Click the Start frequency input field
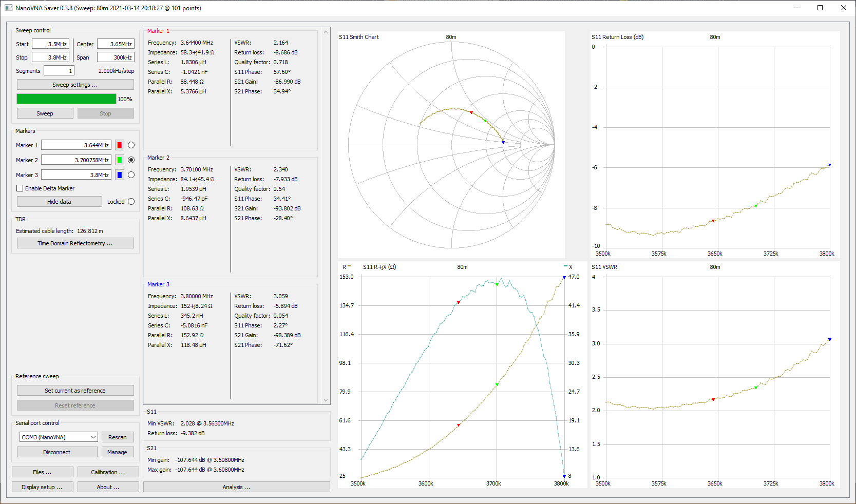This screenshot has width=856, height=504. pos(50,44)
